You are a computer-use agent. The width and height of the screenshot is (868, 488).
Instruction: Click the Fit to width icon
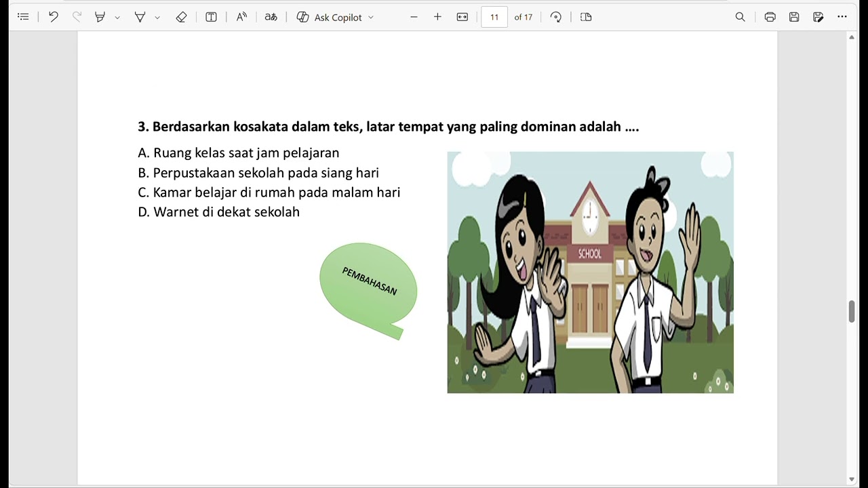462,17
